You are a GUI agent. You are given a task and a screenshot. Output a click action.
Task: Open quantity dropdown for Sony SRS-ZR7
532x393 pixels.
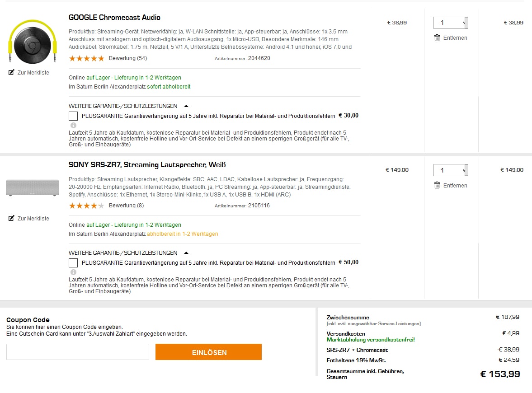[450, 170]
